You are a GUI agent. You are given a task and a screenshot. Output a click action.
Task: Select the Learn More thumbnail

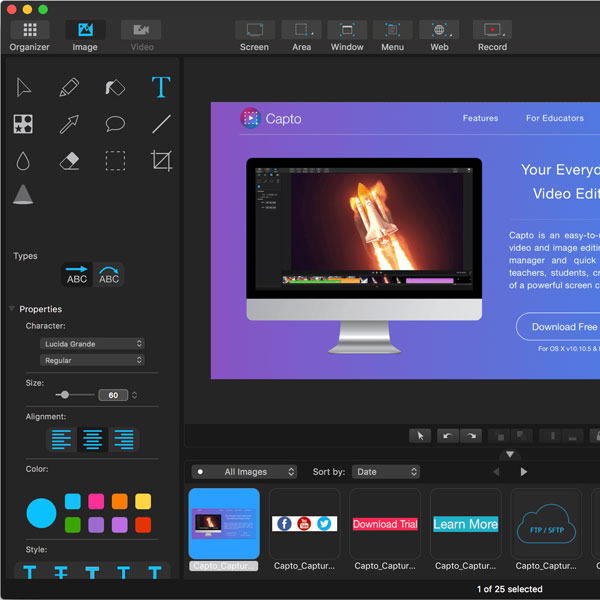coord(466,524)
